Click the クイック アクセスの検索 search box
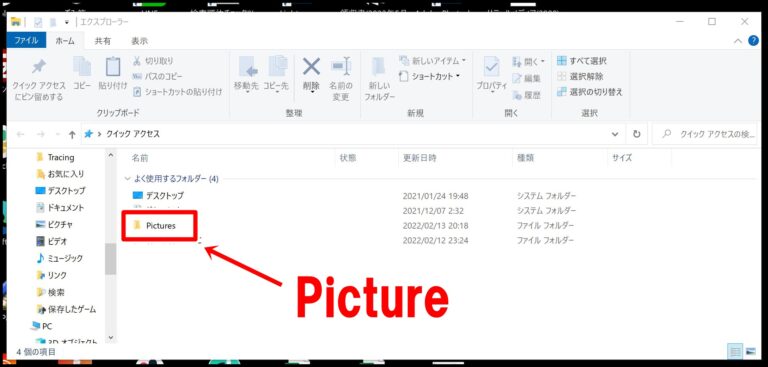 tap(705, 134)
